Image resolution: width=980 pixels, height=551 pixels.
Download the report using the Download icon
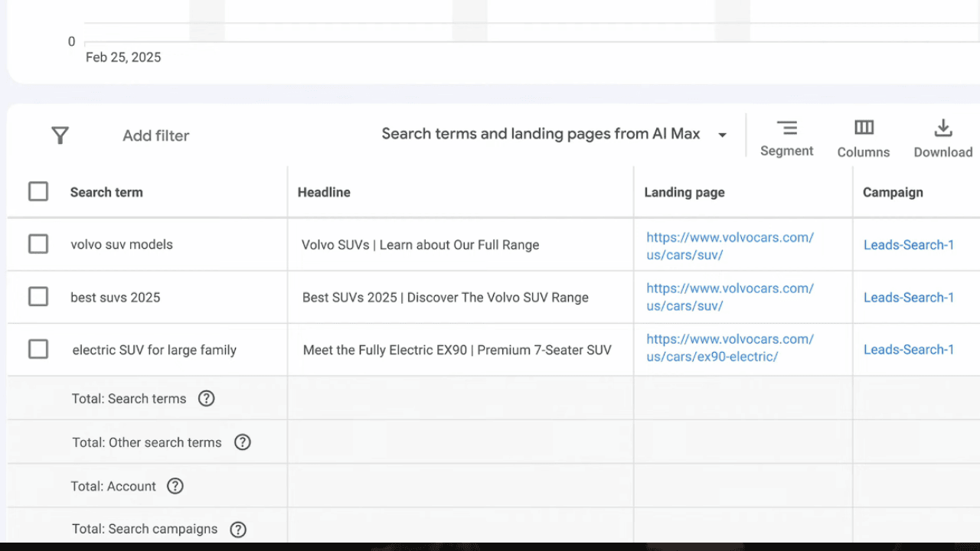[x=943, y=128]
